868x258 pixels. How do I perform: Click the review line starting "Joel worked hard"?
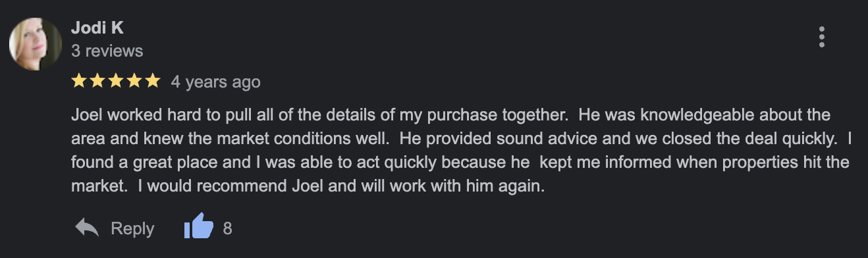(x=450, y=115)
